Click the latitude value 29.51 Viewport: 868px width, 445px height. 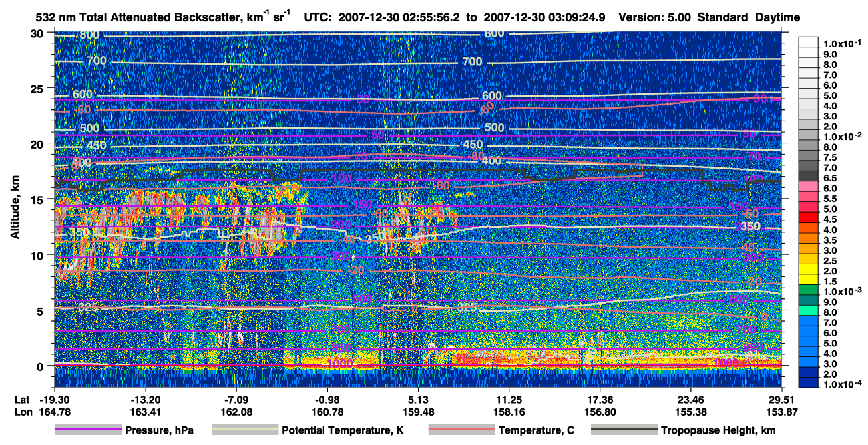click(781, 398)
